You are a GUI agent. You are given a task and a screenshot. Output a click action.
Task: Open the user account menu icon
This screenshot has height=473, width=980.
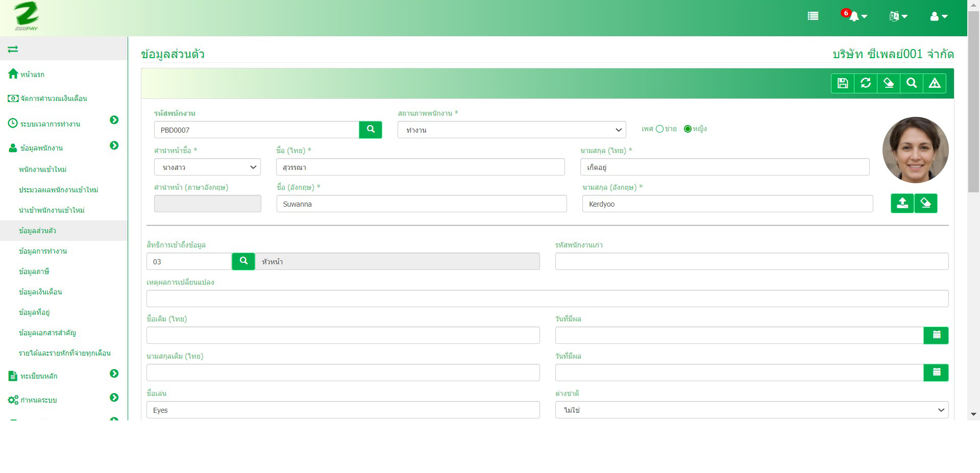coord(939,16)
